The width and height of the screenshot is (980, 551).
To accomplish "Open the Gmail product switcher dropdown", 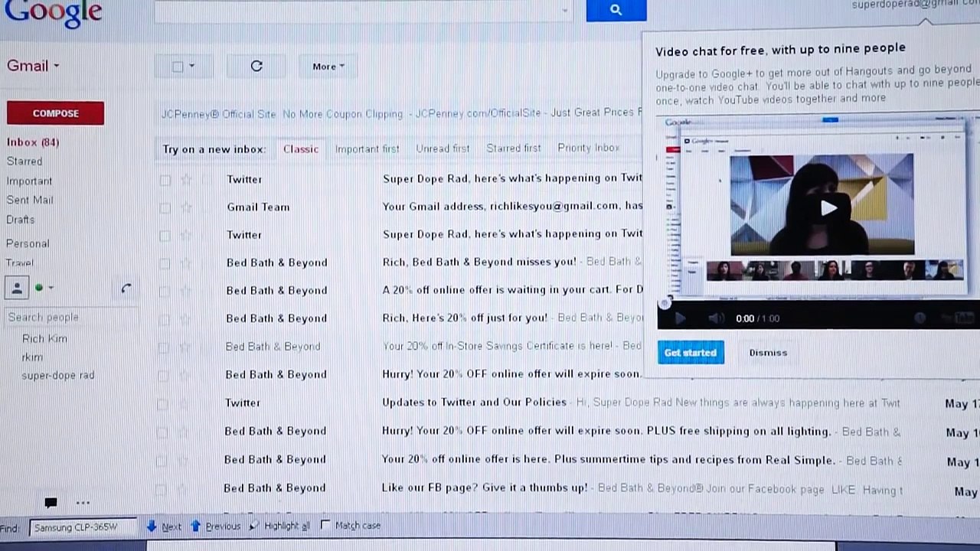I will click(x=33, y=66).
